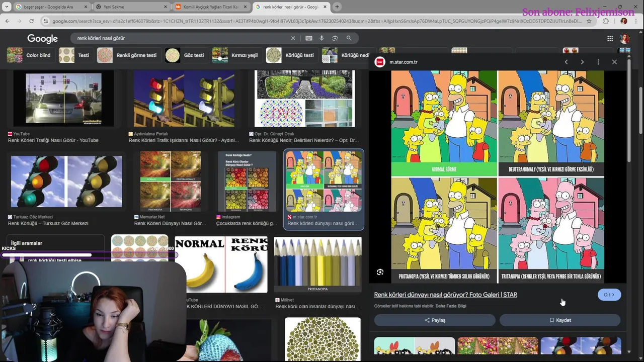Filter results by 'Testi' chip
Image resolution: width=644 pixels, height=362 pixels.
click(x=75, y=55)
